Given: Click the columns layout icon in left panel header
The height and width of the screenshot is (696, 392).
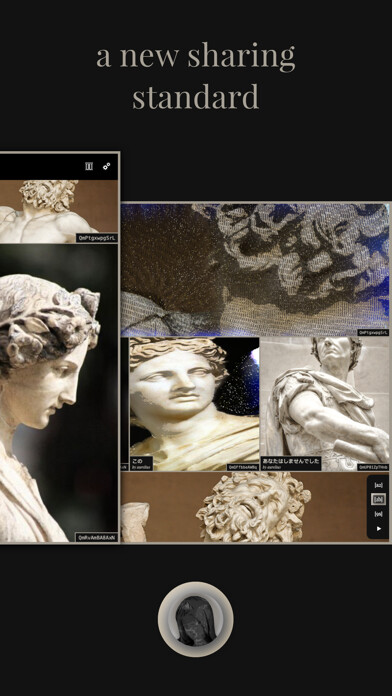Looking at the screenshot, I should (x=89, y=166).
